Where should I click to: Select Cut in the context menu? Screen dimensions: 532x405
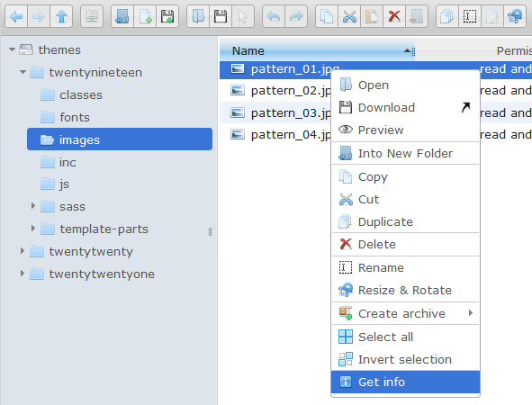click(x=405, y=199)
